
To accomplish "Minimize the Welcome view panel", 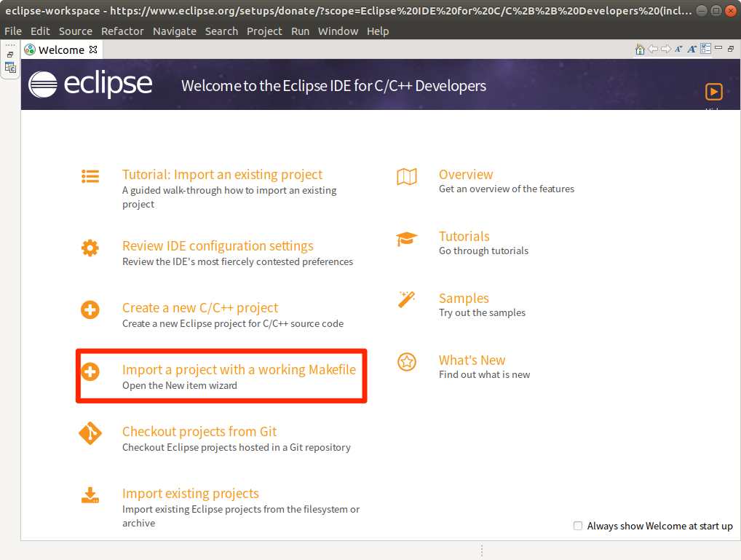I will coord(718,48).
